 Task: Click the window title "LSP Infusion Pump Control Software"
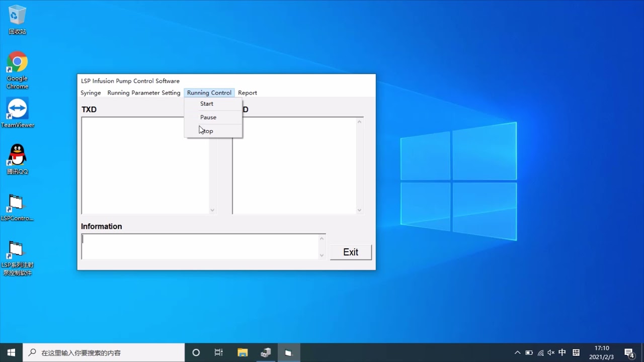click(130, 81)
